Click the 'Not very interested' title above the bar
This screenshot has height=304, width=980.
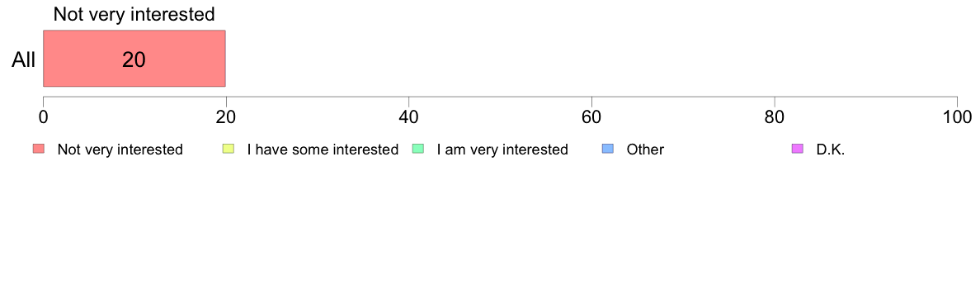[x=134, y=13]
